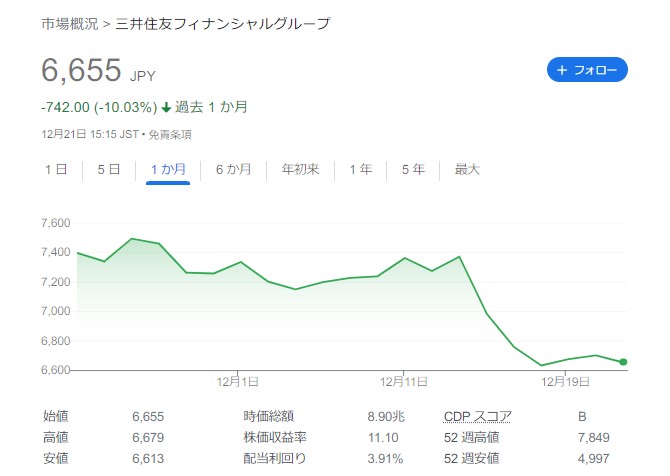Open the 免責条項 disclaimer link
The height and width of the screenshot is (476, 670).
tap(170, 135)
